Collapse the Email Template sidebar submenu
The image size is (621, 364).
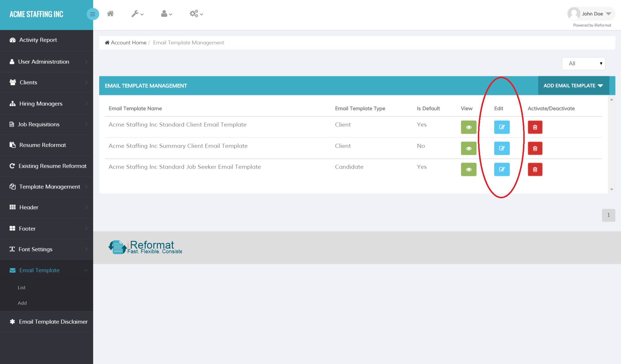[39, 270]
